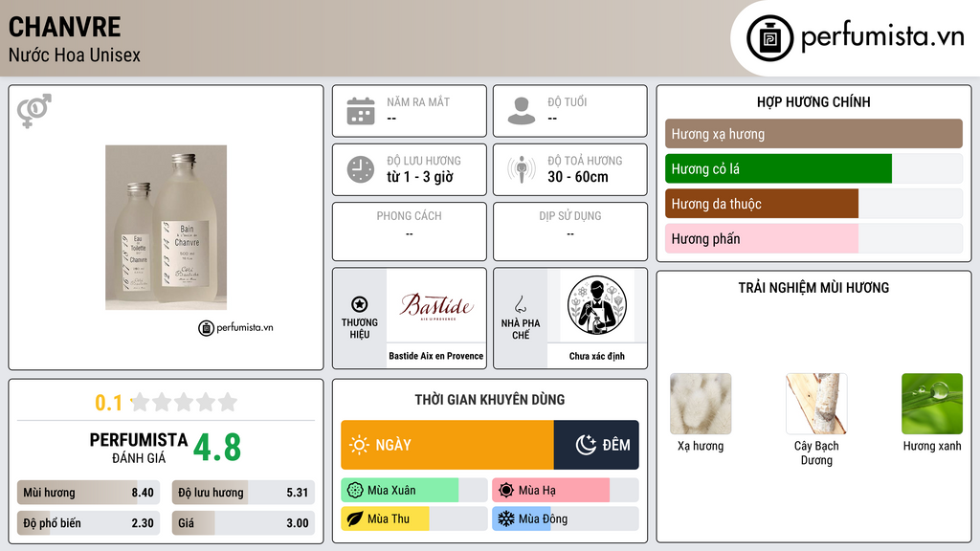Click the star badge icon above Thương hiệu
980x551 pixels.
point(360,304)
